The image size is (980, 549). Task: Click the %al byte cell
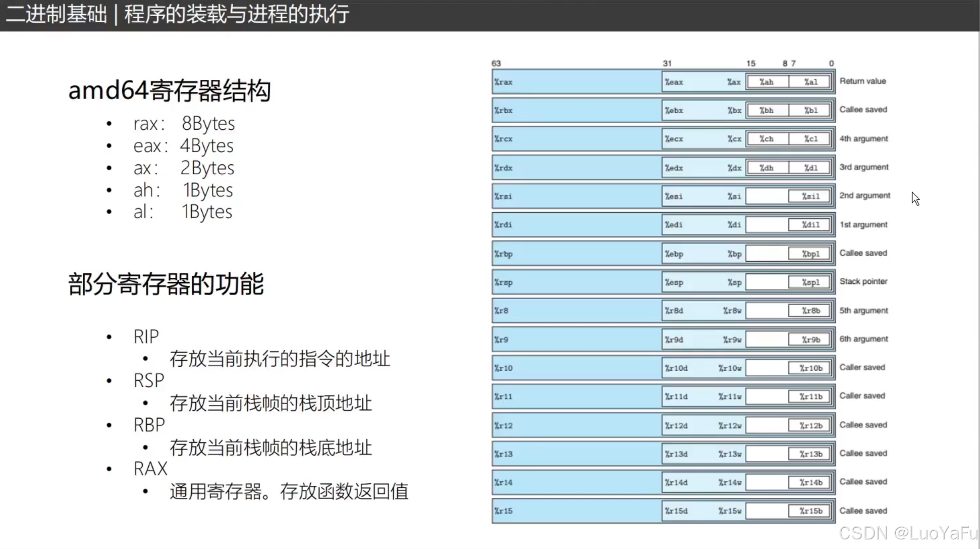810,81
